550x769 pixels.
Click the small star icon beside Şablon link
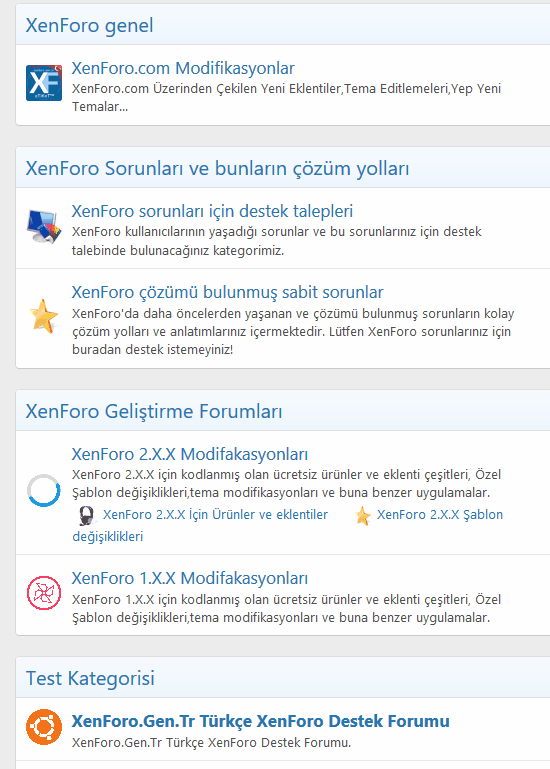pos(363,515)
